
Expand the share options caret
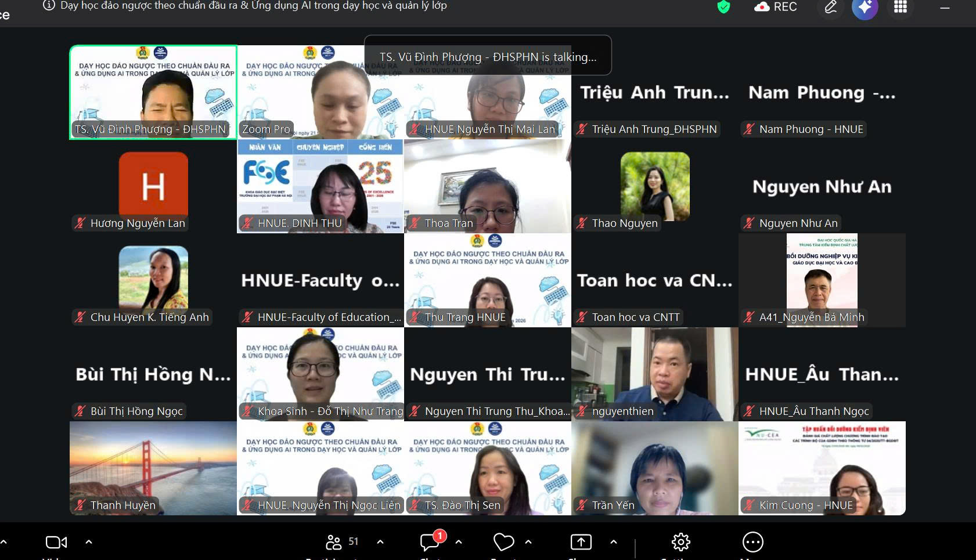coord(614,542)
